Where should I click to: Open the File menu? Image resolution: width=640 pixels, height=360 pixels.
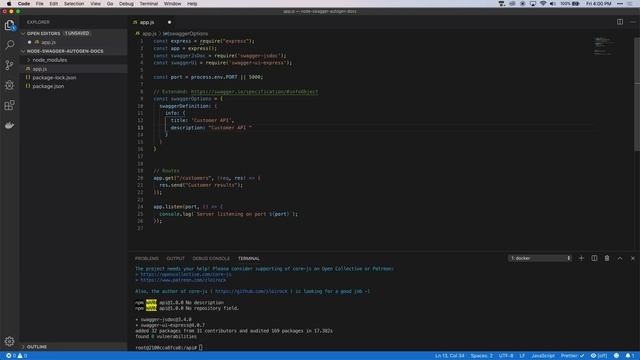click(40, 4)
